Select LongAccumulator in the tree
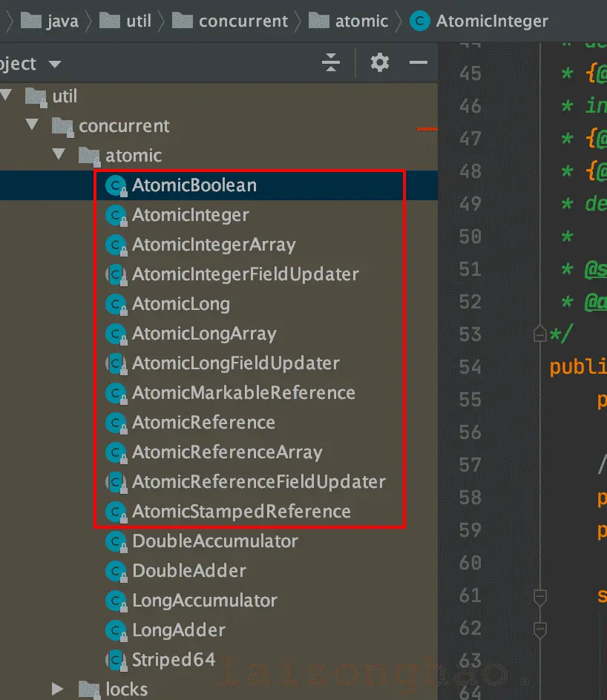The width and height of the screenshot is (607, 700). point(205,601)
